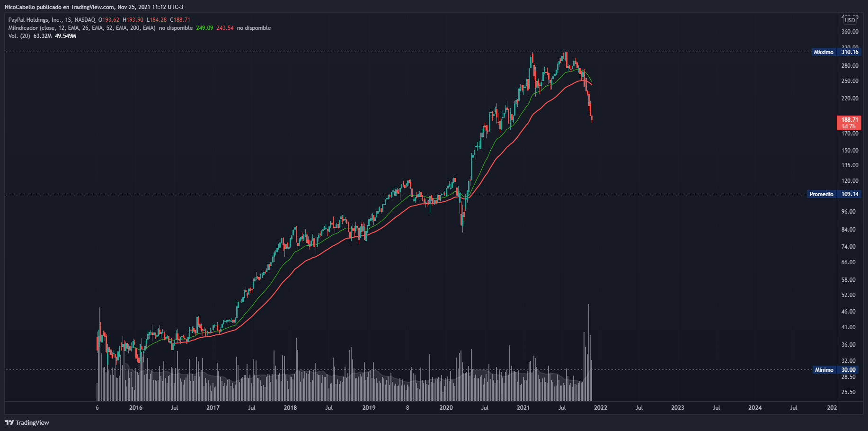Click the 2022 label on time axis
Screen dimensions: 868x431
(600, 408)
